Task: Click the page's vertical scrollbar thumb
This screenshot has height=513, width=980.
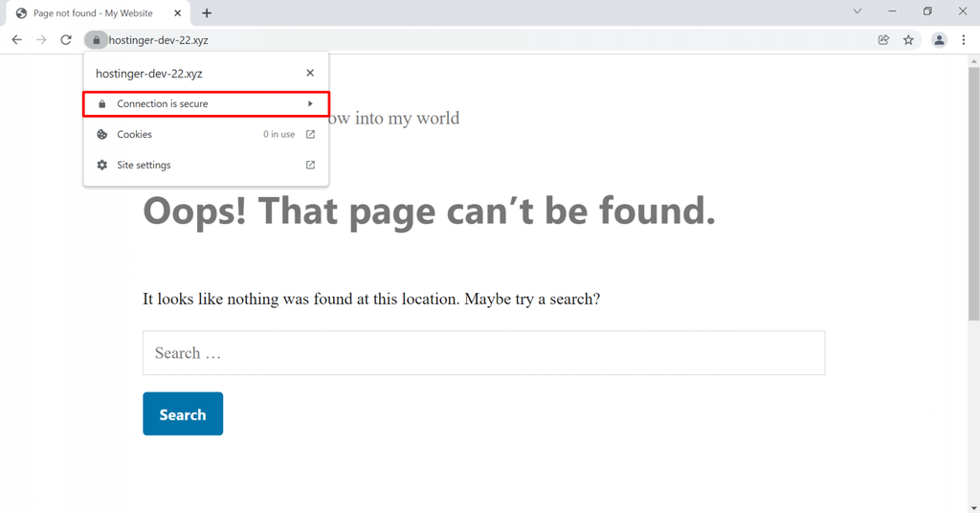Action: [x=973, y=193]
